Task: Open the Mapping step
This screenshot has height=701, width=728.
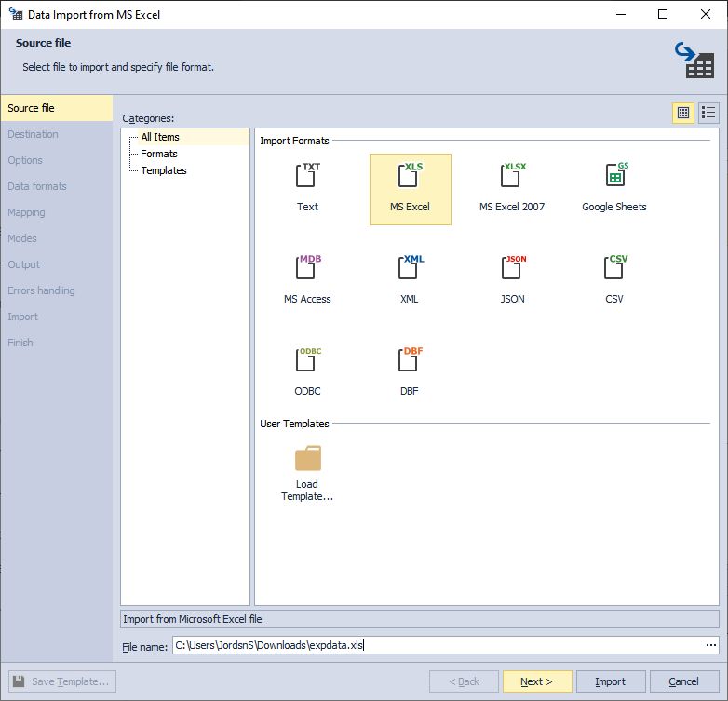Action: point(57,212)
